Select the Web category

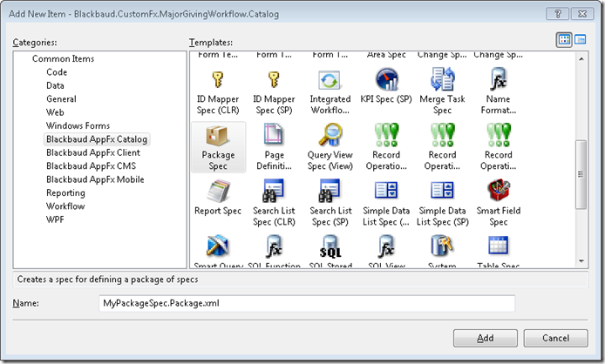(x=55, y=112)
